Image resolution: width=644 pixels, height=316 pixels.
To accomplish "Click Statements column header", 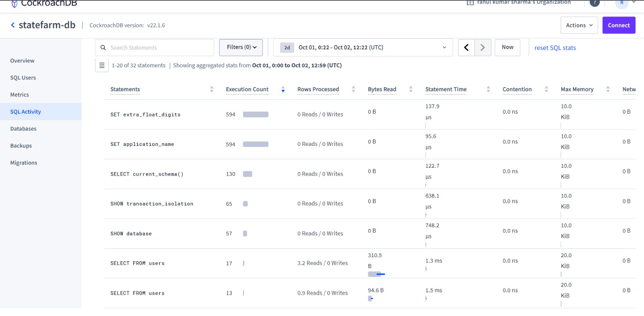I will pyautogui.click(x=125, y=89).
